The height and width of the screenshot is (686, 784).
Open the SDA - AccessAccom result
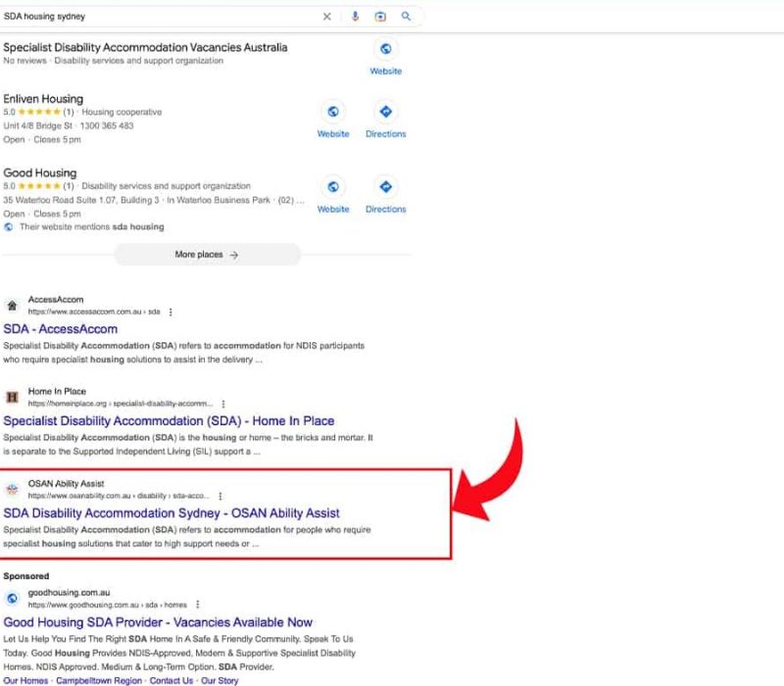[61, 329]
